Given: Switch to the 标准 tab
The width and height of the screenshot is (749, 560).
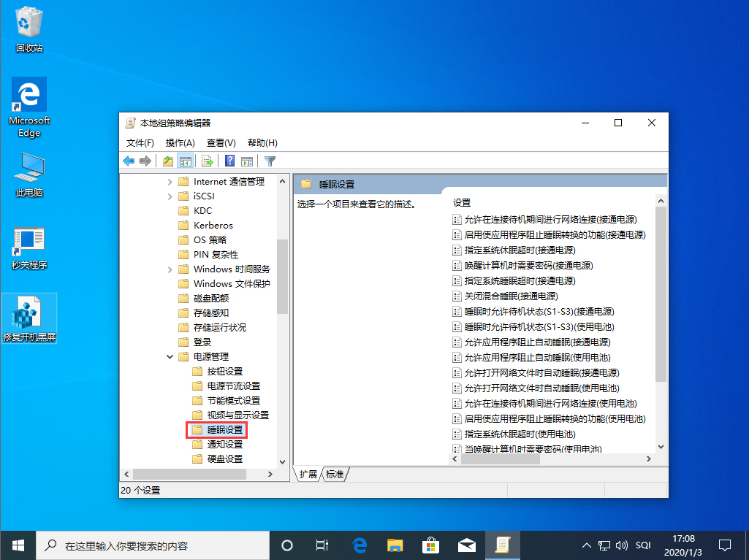Looking at the screenshot, I should point(334,474).
